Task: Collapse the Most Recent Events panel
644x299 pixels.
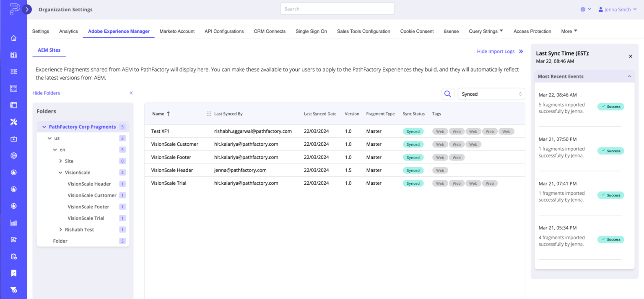Action: click(629, 76)
